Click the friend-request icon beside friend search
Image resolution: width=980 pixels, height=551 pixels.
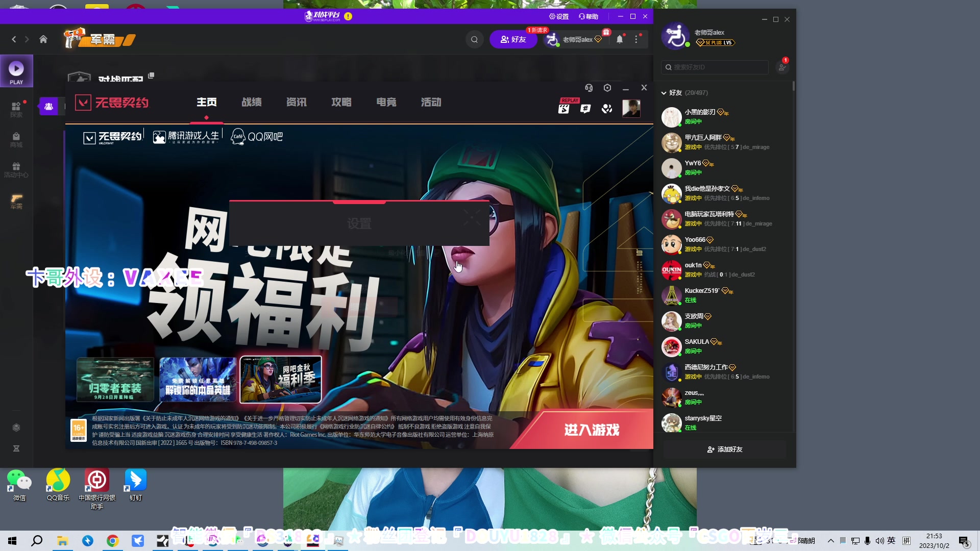pos(782,67)
